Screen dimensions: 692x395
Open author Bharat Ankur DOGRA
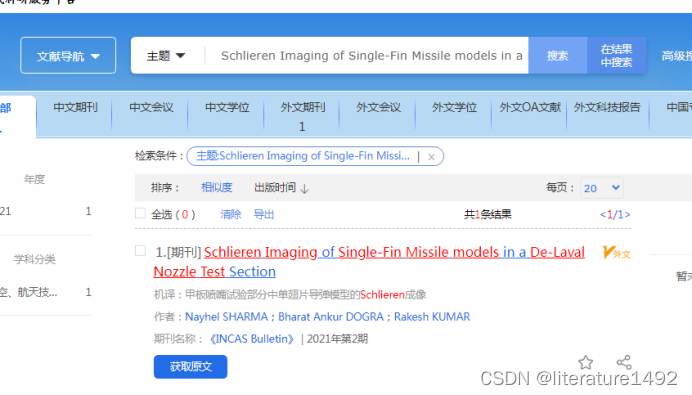tap(331, 317)
